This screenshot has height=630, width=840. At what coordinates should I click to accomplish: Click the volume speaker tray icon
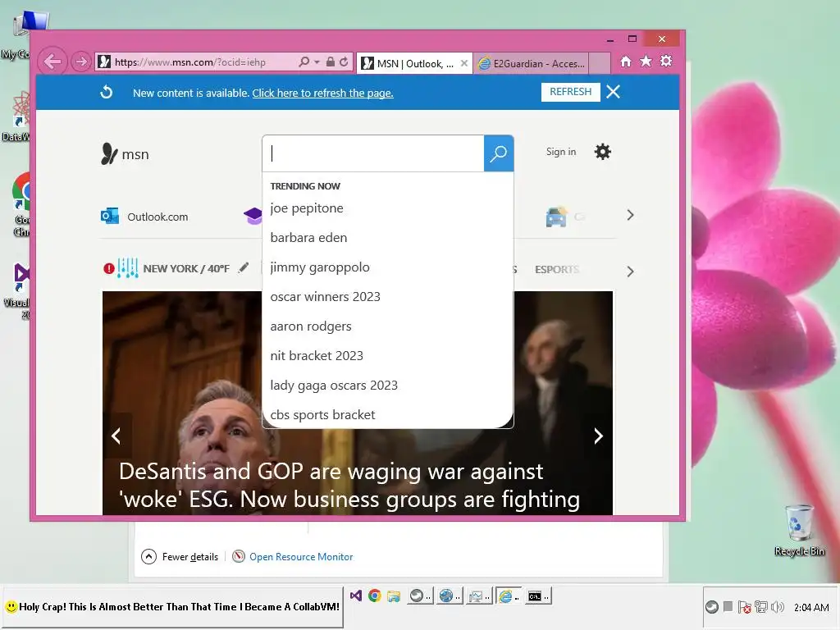point(778,607)
